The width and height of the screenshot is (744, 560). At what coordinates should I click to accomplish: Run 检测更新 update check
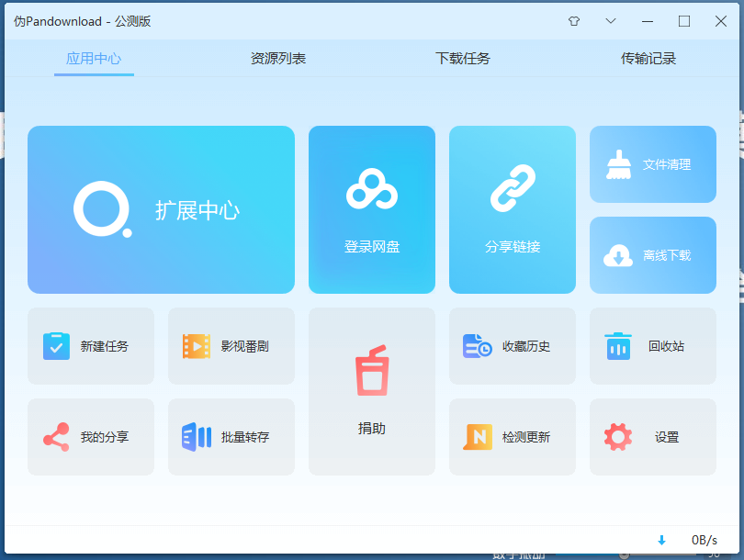coord(512,437)
